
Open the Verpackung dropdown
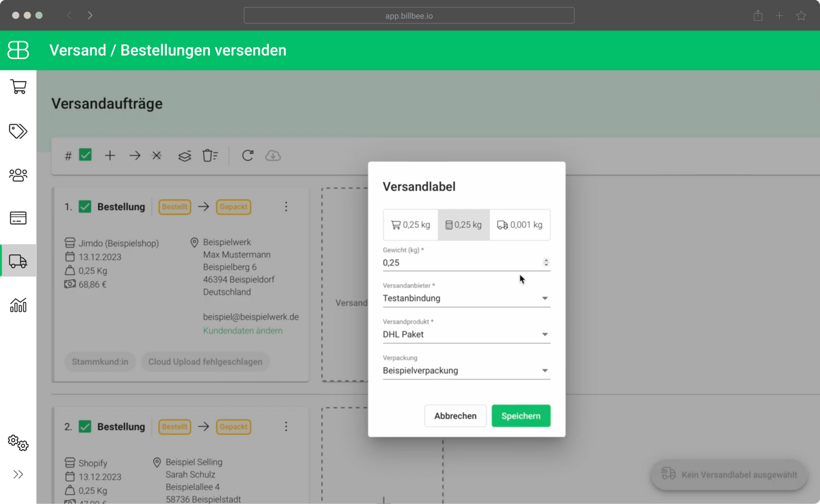pyautogui.click(x=466, y=371)
